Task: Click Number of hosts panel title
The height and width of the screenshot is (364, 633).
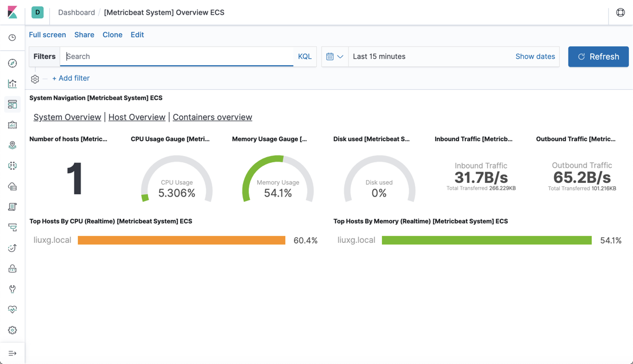Action: [68, 139]
